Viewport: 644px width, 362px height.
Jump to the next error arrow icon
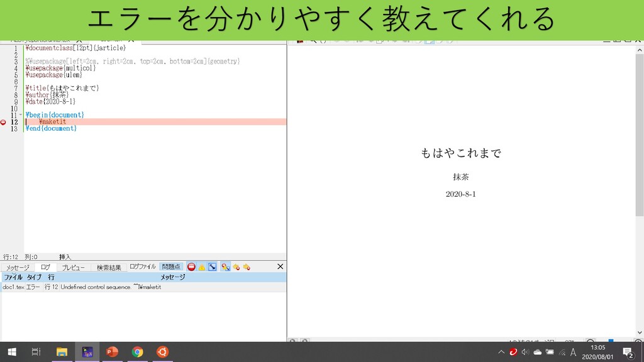pyautogui.click(x=247, y=266)
